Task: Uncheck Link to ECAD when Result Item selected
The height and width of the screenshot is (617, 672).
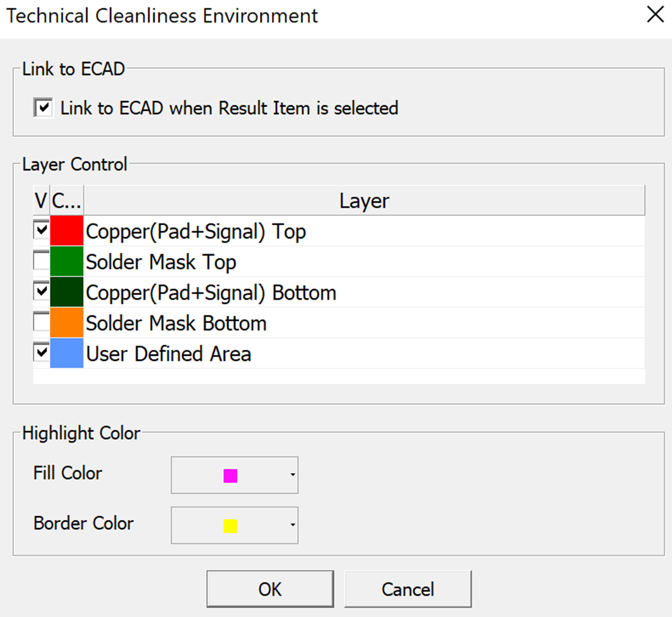Action: coord(43,108)
